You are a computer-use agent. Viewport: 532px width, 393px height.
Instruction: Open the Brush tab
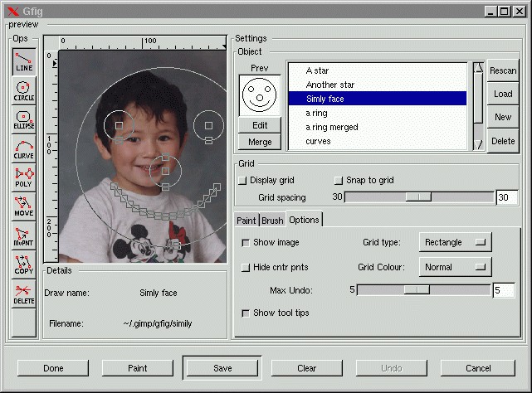(272, 221)
